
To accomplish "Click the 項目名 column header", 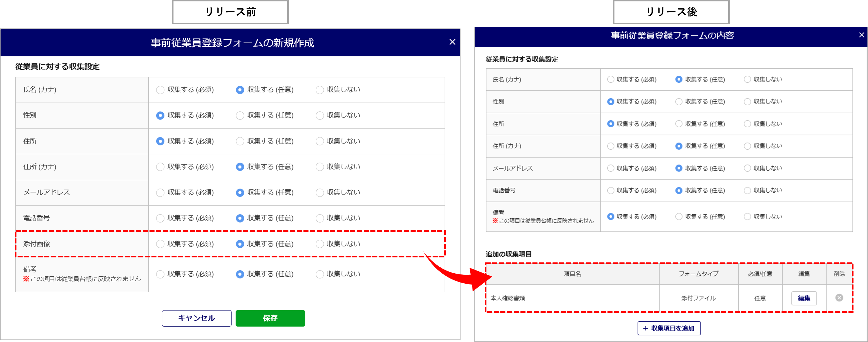I will coord(572,274).
